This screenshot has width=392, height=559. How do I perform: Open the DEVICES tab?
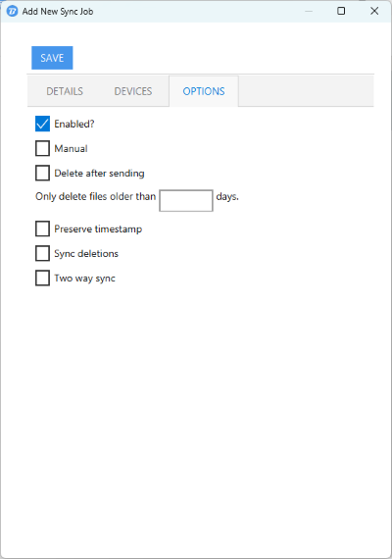pyautogui.click(x=133, y=91)
